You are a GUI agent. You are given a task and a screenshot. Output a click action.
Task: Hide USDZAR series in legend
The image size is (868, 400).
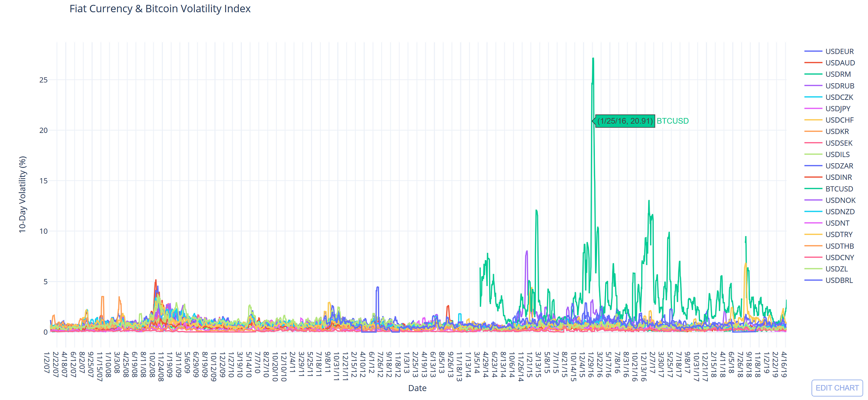pyautogui.click(x=829, y=166)
